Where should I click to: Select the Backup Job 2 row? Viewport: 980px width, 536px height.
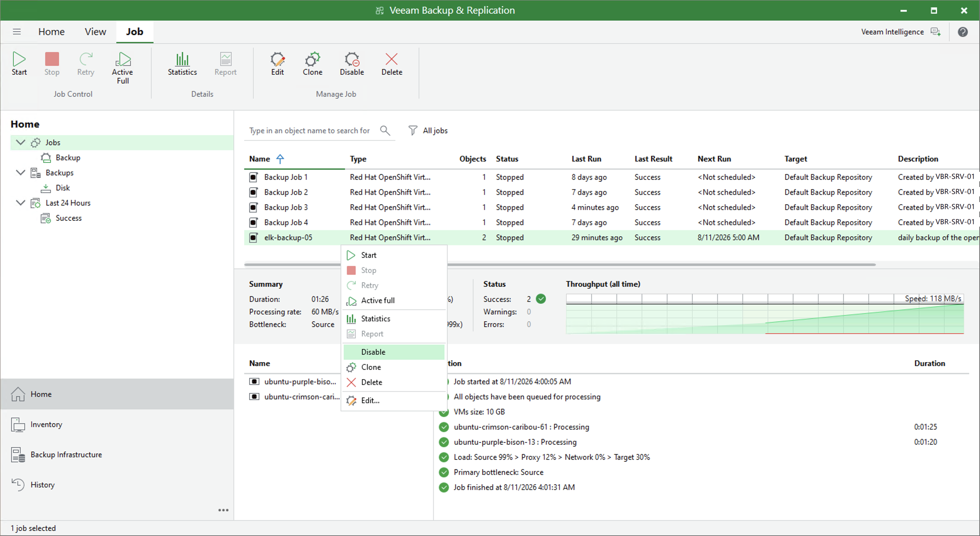pyautogui.click(x=611, y=192)
